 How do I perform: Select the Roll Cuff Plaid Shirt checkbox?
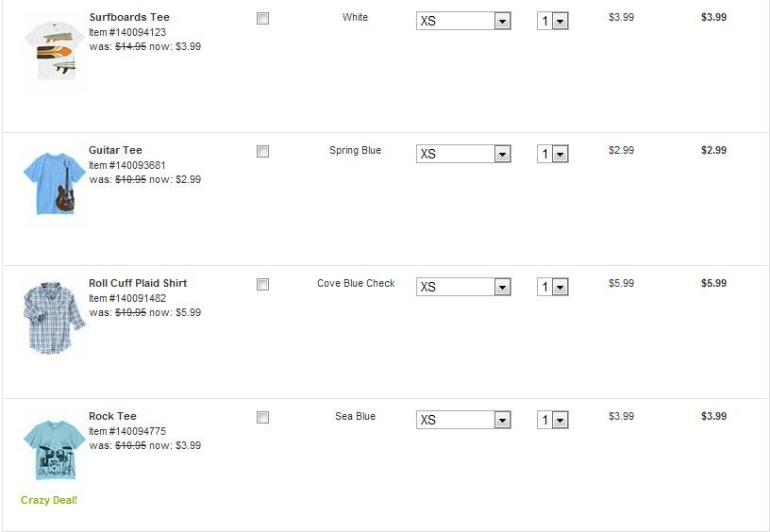262,285
